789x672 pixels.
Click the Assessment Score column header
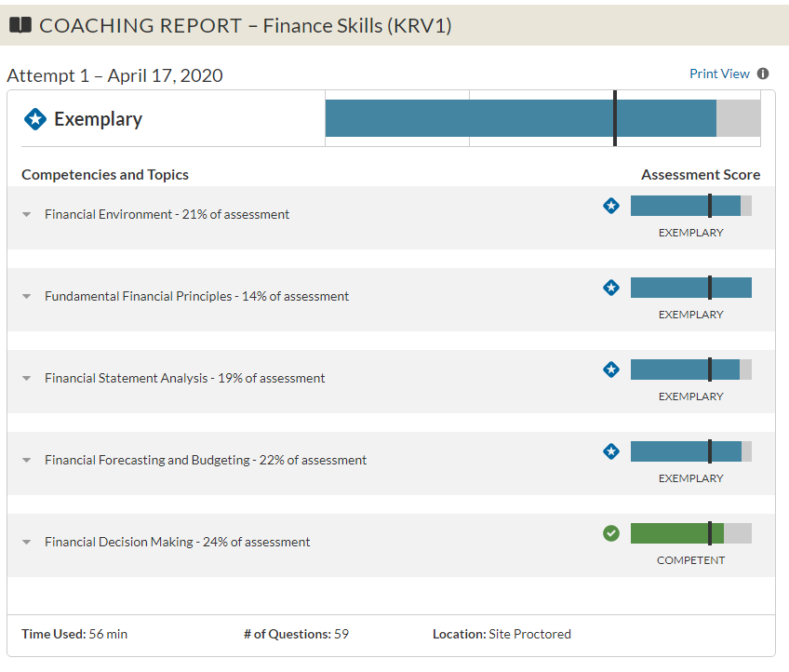click(701, 174)
